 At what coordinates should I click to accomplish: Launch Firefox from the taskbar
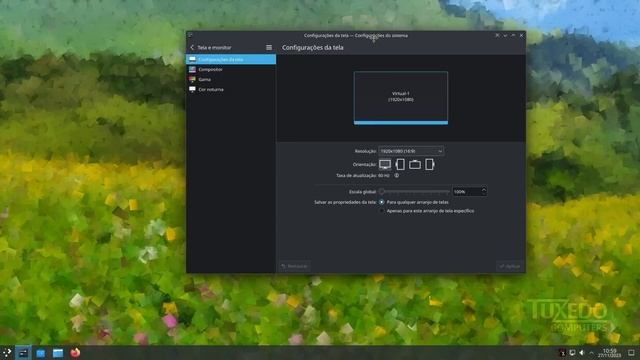tap(75, 353)
